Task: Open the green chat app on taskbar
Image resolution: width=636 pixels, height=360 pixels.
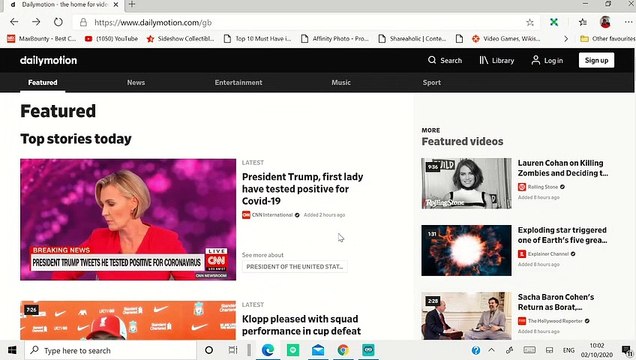Action: (293, 350)
